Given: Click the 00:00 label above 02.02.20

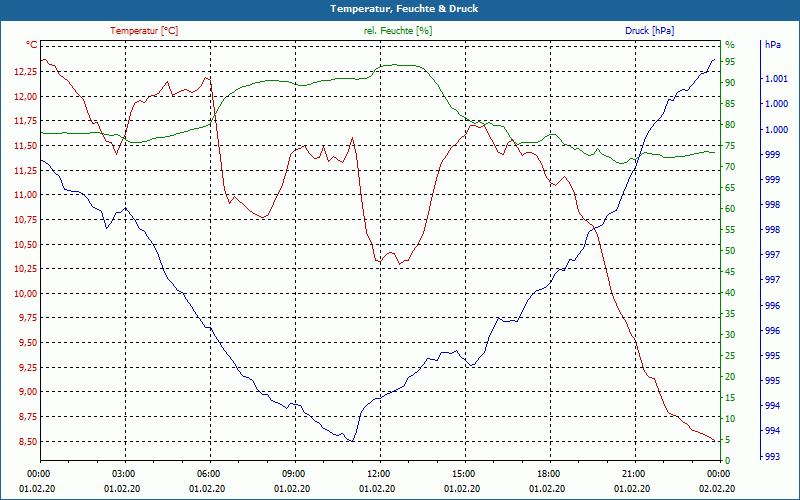Looking at the screenshot, I should (719, 474).
